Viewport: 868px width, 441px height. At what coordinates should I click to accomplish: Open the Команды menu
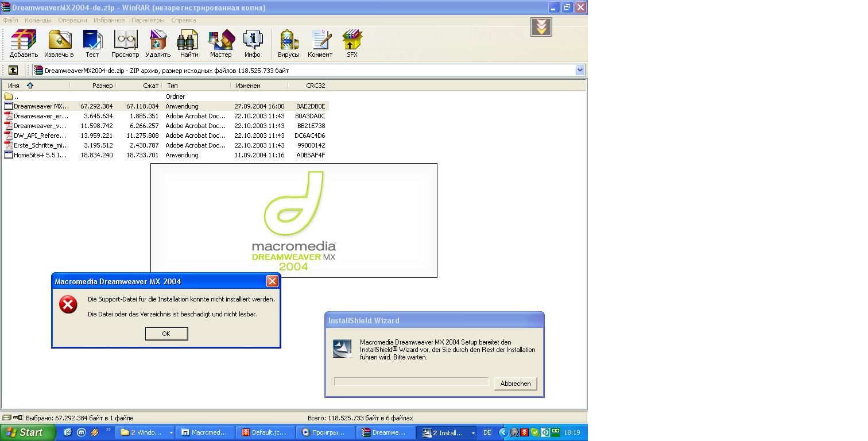(38, 20)
